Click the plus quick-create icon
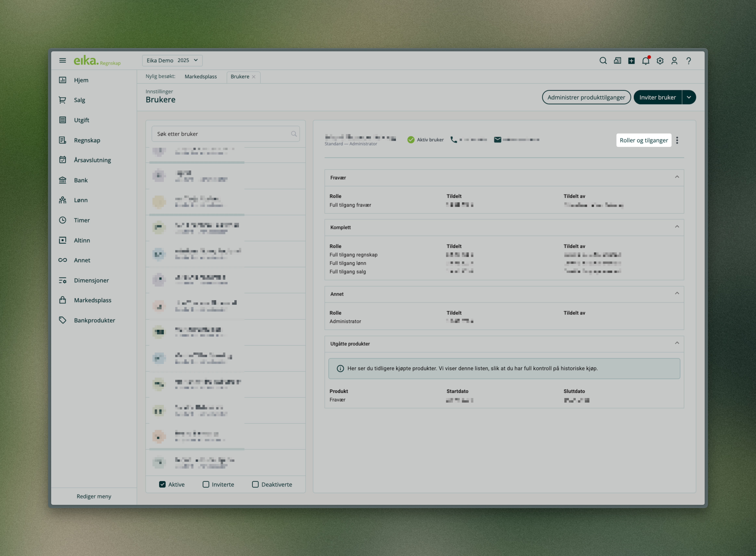 pyautogui.click(x=631, y=61)
